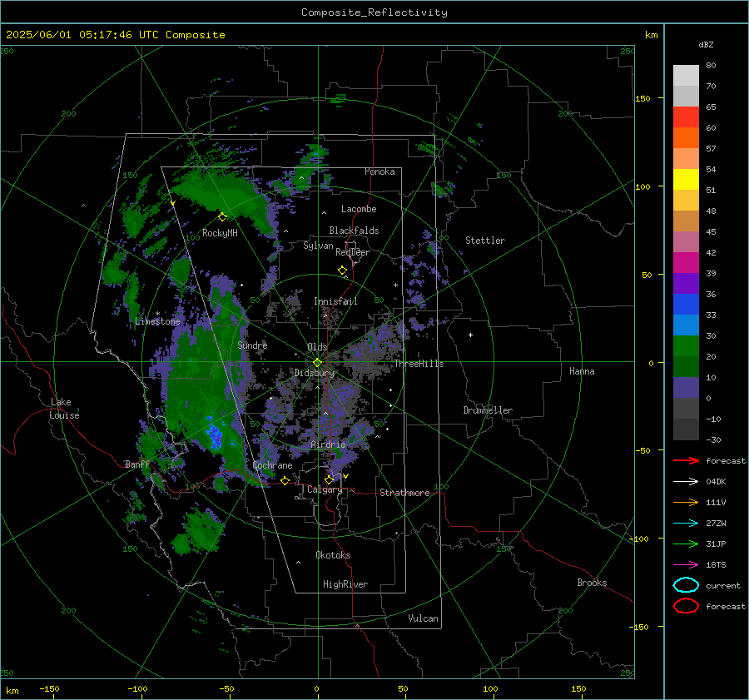The width and height of the screenshot is (749, 700).
Task: Click the green 31JP arrow legend icon
Action: pos(686,544)
